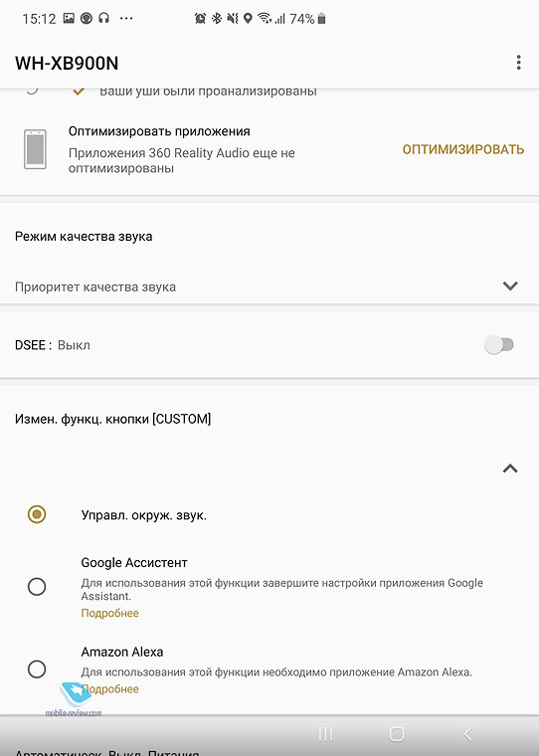Tap the headphones icon in status bar
The image size is (539, 756).
pyautogui.click(x=103, y=18)
